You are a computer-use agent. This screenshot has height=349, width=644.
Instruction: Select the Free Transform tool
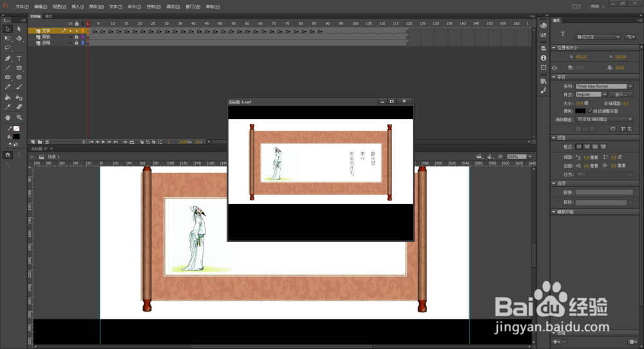7,38
